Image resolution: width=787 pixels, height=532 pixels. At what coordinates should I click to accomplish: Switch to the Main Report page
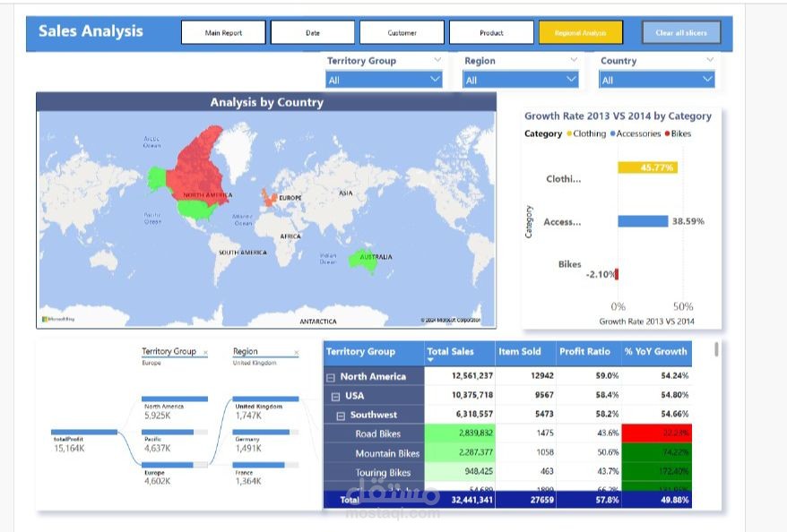tap(223, 32)
